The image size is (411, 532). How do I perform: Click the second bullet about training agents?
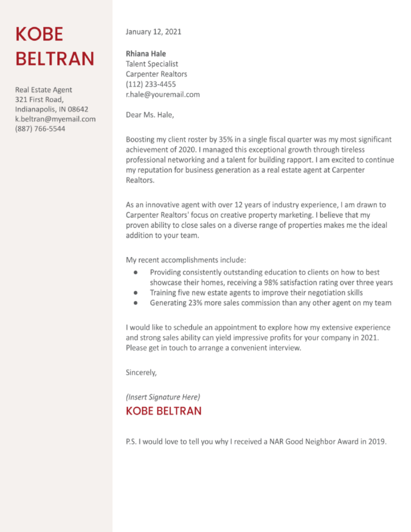pyautogui.click(x=256, y=293)
